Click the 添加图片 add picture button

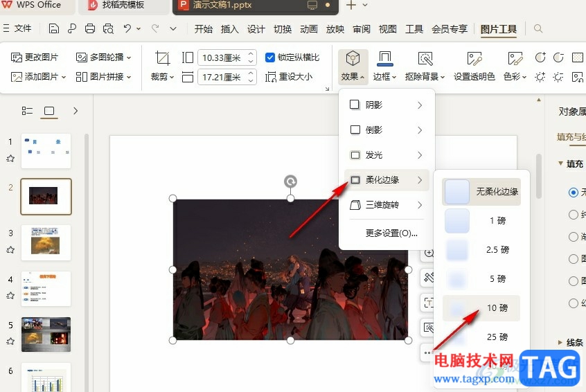tap(38, 77)
